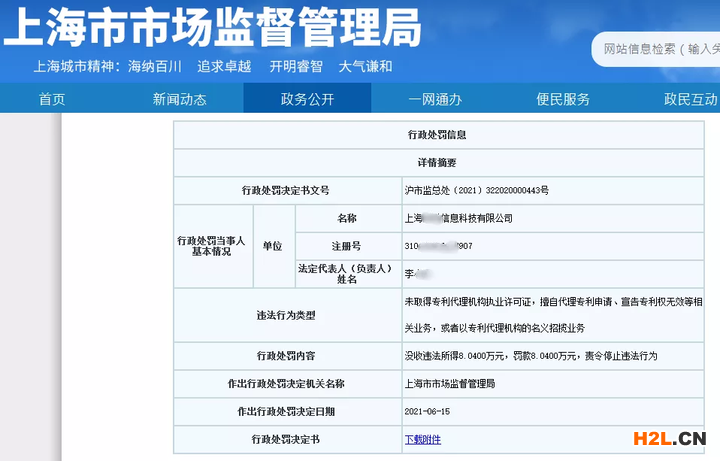
Task: Select the highlighted 政务公开 tab
Action: 307,99
